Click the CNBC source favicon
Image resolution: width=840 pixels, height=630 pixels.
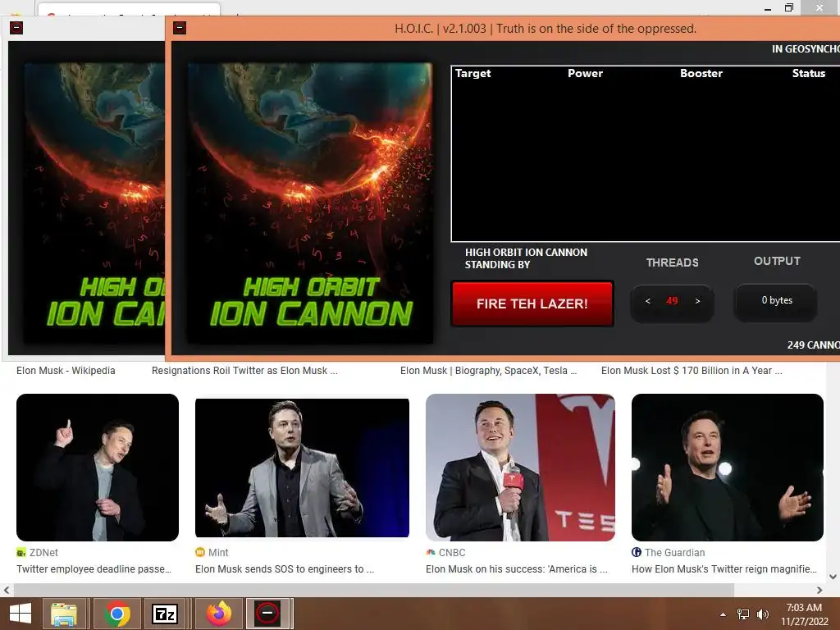coord(430,552)
